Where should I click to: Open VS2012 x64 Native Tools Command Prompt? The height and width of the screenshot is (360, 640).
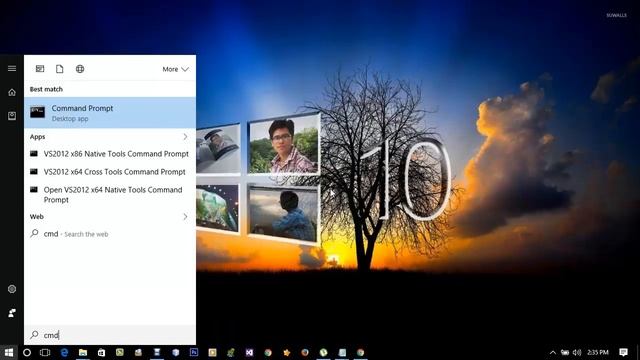click(110, 195)
